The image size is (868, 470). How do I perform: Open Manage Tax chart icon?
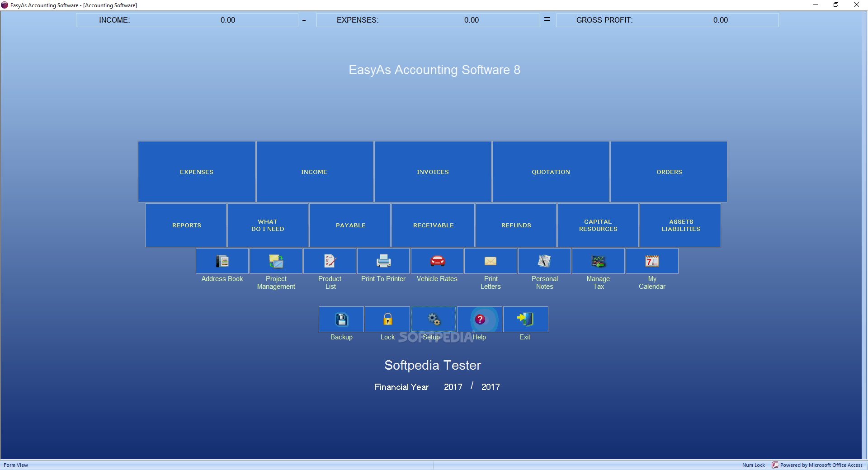[x=598, y=261]
